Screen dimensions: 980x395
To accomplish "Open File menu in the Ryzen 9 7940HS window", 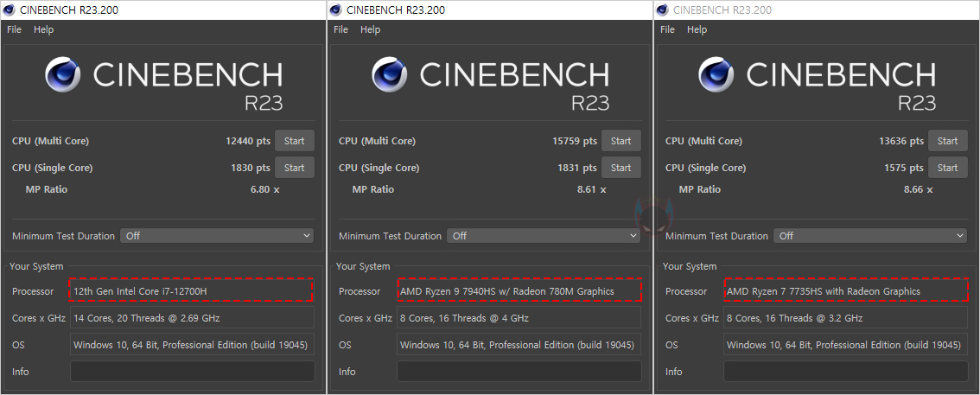I will (x=340, y=29).
